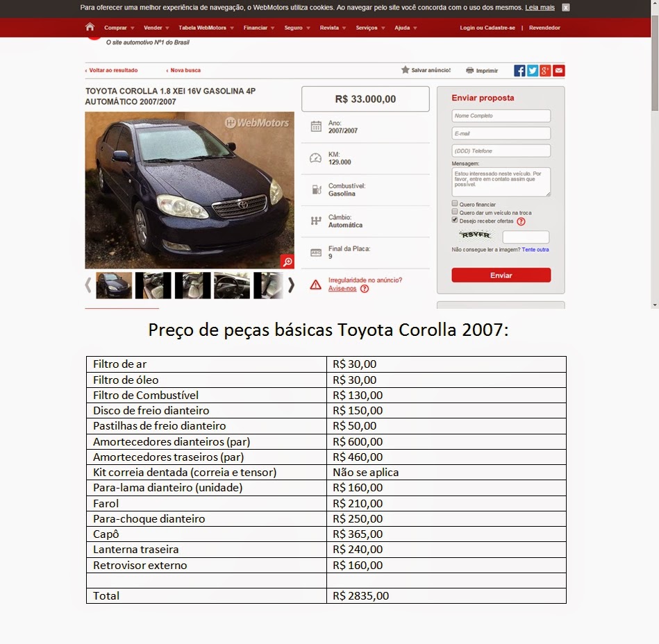Select the steering wheel thumbnail

pyautogui.click(x=232, y=285)
